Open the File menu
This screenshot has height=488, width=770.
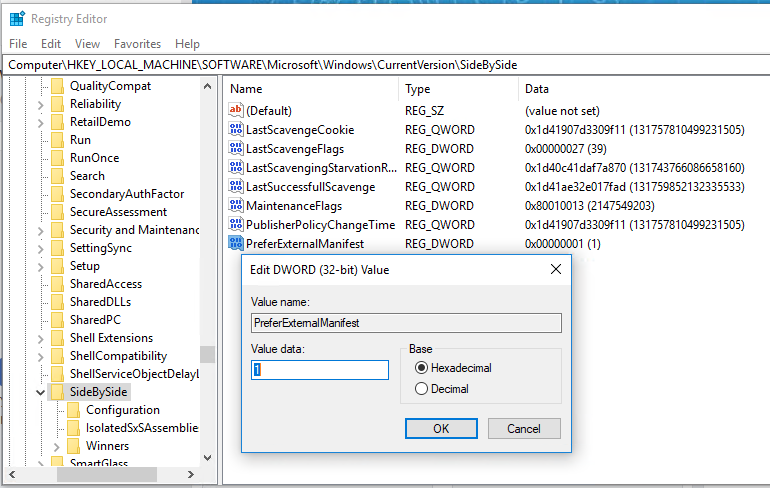[x=18, y=44]
